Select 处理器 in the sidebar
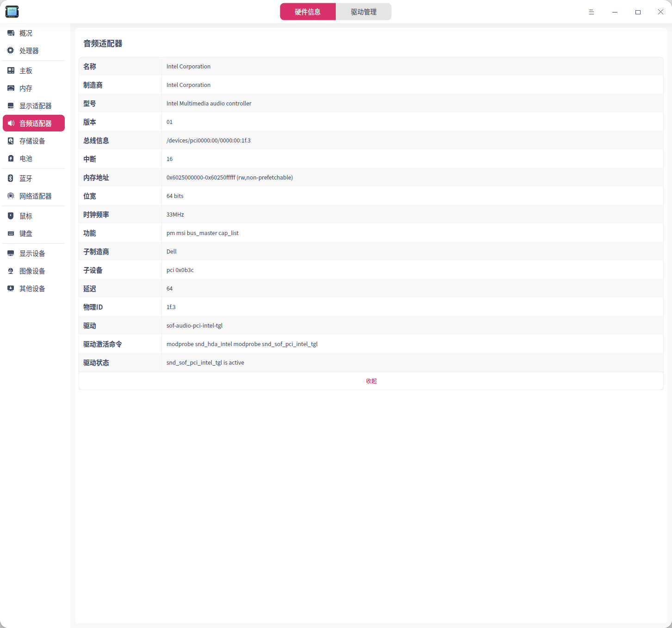Image resolution: width=672 pixels, height=628 pixels. (x=34, y=50)
